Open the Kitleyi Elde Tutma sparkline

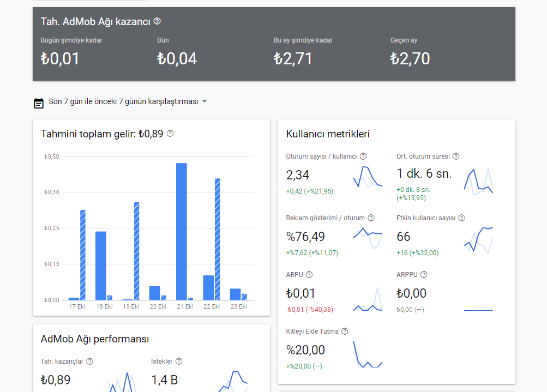(x=368, y=354)
